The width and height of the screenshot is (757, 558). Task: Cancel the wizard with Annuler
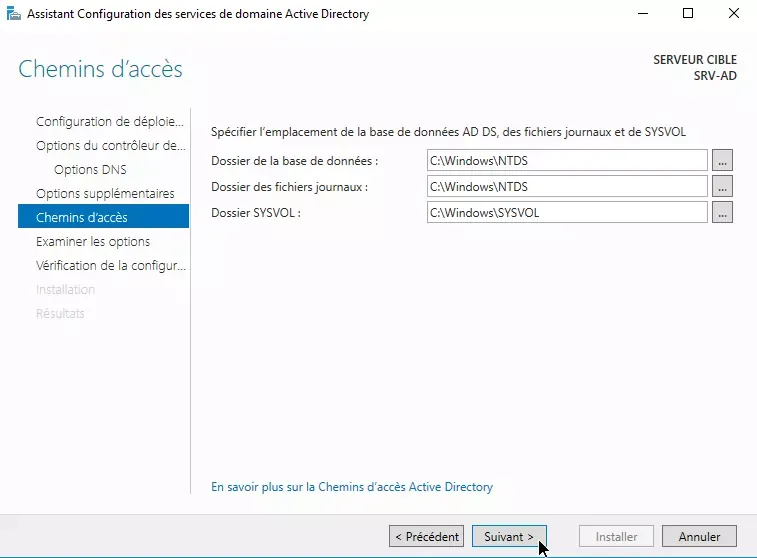click(699, 537)
